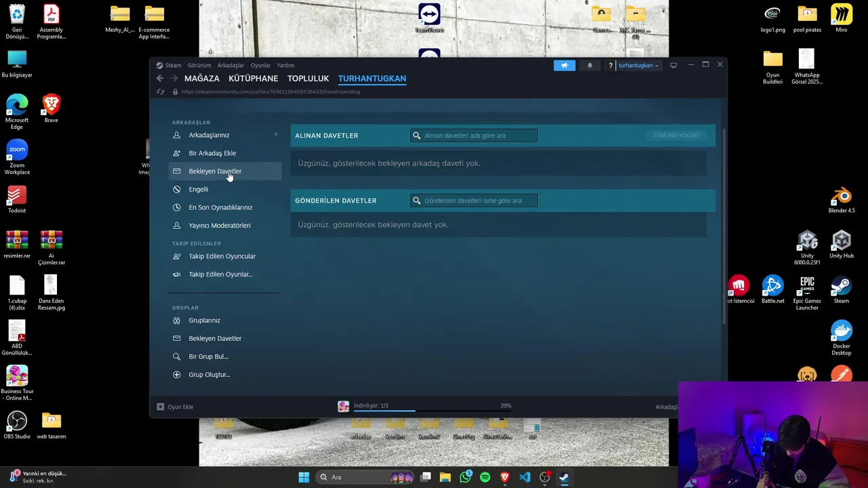Switch to the KÜTÜPHANE tab
Screen dimensions: 868x488
point(253,79)
